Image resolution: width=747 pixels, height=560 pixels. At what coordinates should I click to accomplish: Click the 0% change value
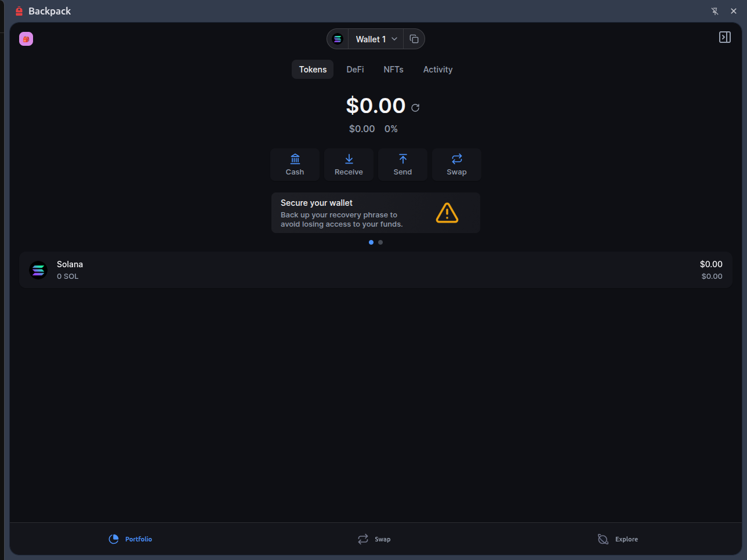pyautogui.click(x=391, y=129)
